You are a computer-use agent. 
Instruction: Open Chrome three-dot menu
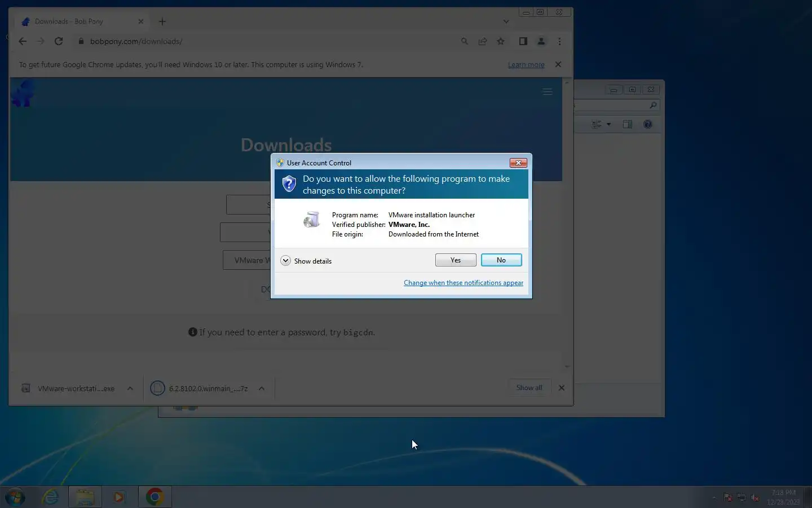click(559, 41)
